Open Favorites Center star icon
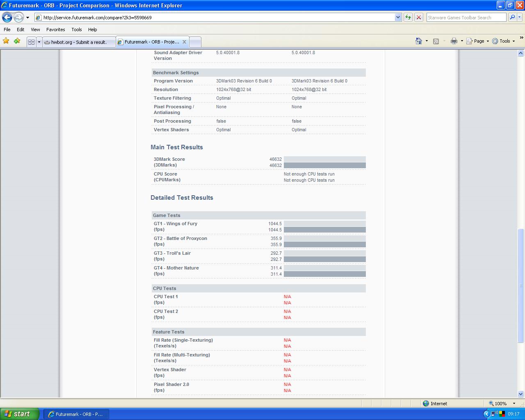525x420 pixels. coord(6,41)
